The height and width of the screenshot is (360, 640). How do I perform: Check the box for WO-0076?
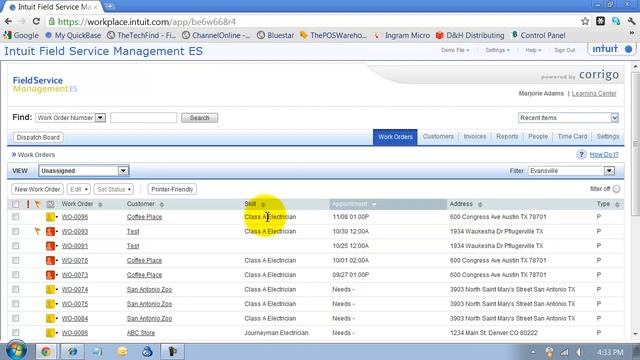tap(16, 260)
